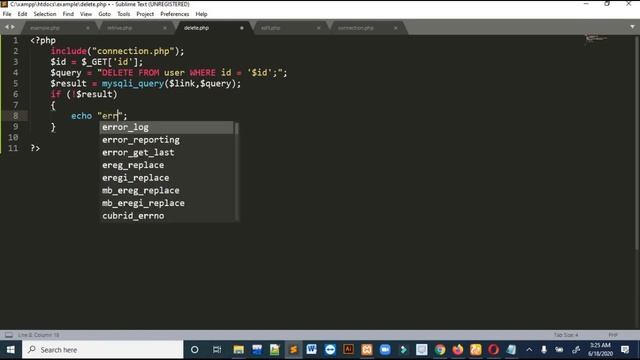Open Microsoft Word from the taskbar
This screenshot has width=640, height=360.
[x=311, y=350]
